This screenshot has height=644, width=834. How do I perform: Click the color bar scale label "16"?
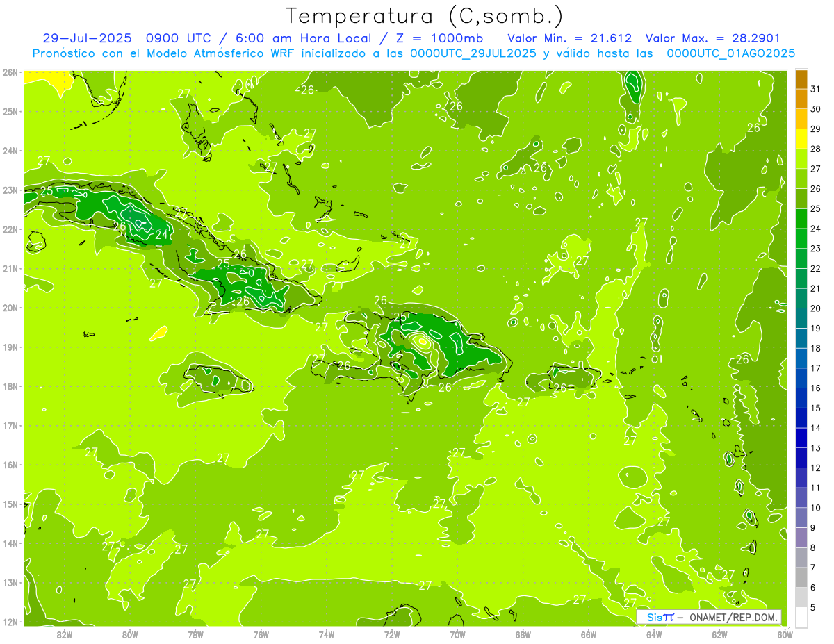click(816, 388)
